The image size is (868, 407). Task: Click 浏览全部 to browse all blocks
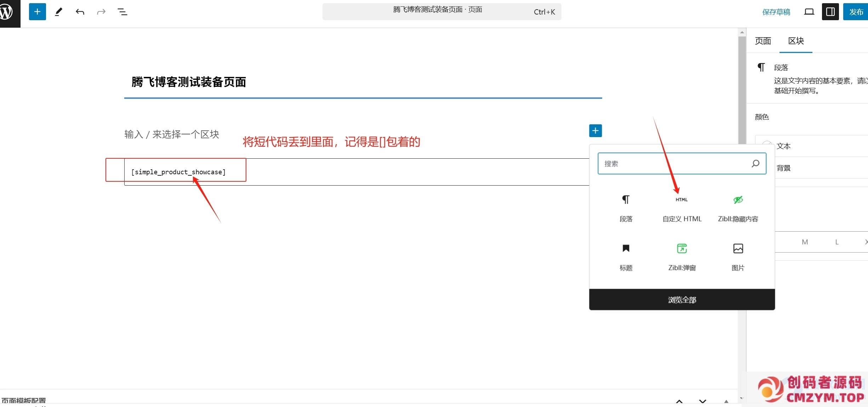tap(682, 300)
